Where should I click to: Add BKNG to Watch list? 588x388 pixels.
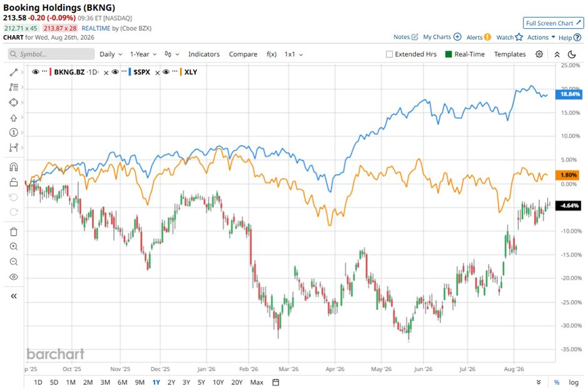[509, 37]
